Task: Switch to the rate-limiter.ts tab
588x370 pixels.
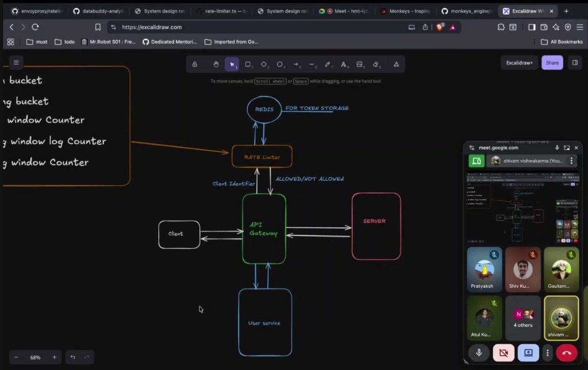Action: coord(221,11)
